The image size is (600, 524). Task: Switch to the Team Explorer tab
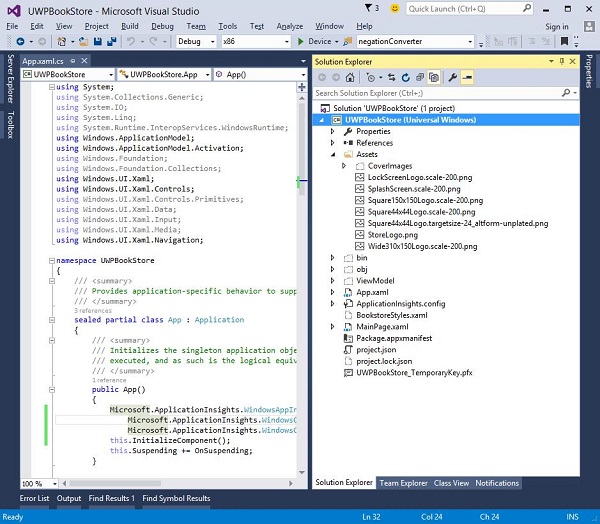pos(402,483)
